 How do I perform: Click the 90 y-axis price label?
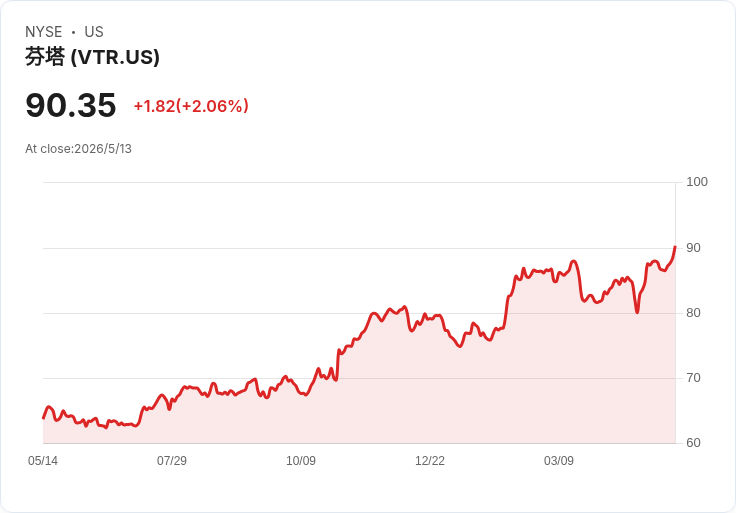[x=693, y=248]
